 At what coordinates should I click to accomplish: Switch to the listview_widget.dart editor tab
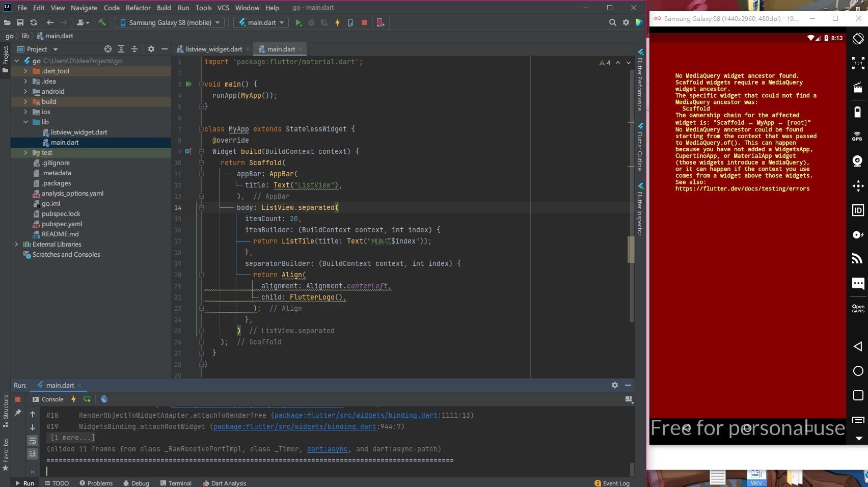pos(213,49)
